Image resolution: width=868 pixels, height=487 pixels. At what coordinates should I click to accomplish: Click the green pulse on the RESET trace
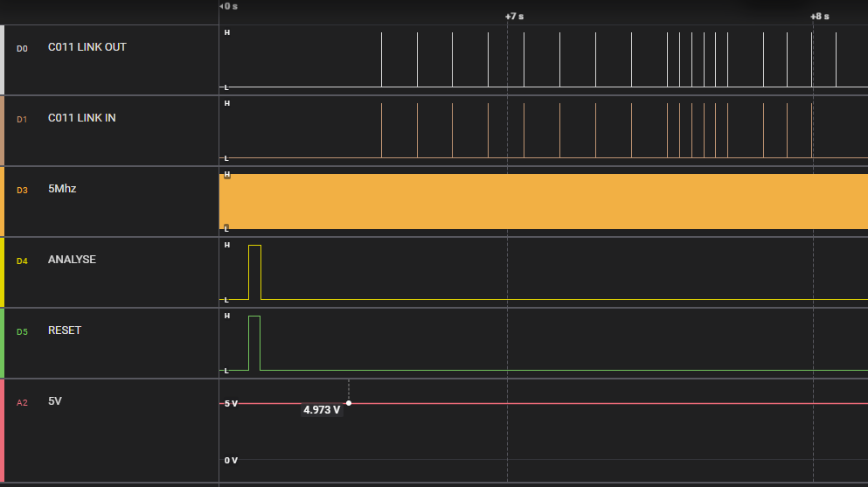[254, 342]
